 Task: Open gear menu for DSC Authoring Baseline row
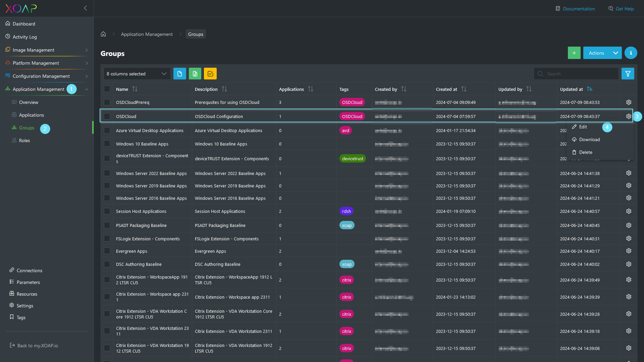point(629,264)
